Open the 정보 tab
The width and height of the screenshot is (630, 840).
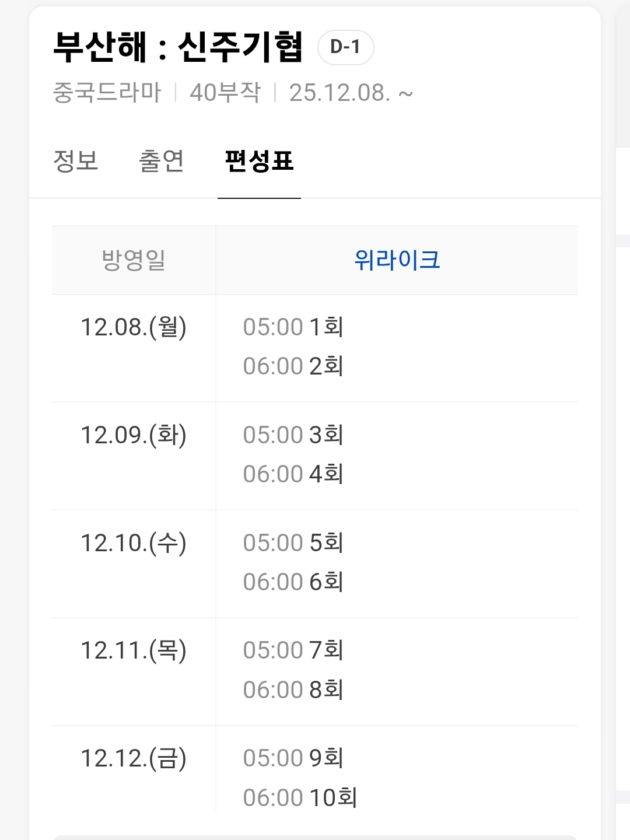tap(76, 161)
